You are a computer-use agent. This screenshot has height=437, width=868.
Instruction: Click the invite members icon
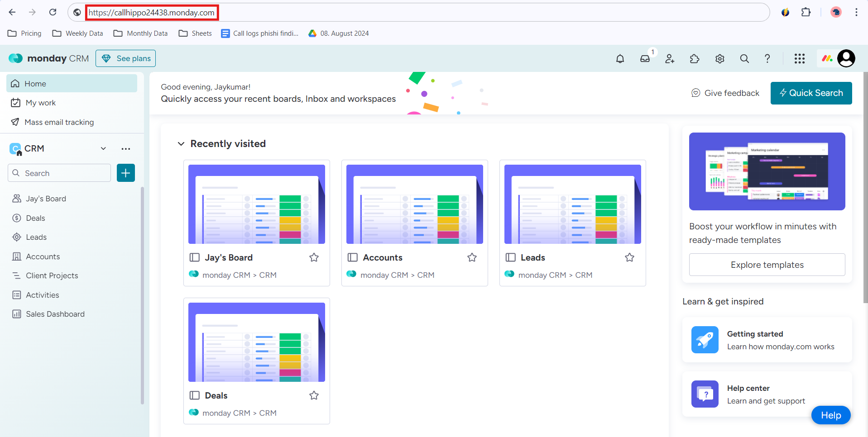click(670, 59)
